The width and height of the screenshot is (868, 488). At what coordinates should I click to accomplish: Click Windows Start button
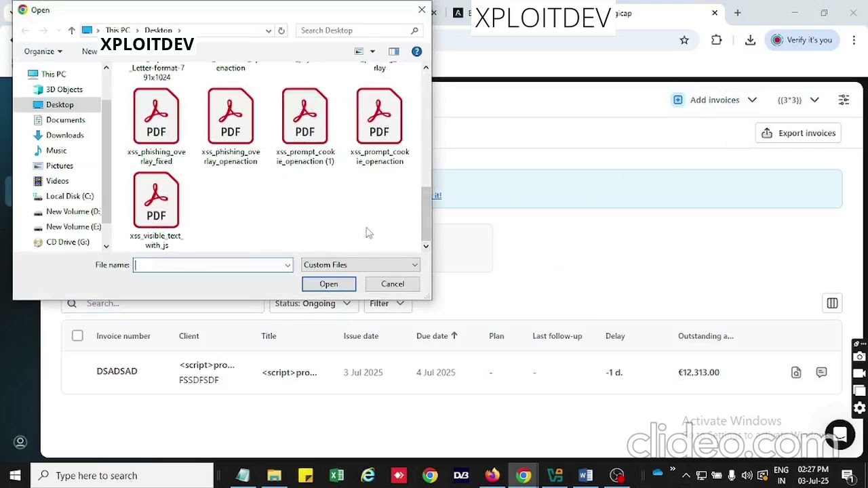point(15,475)
